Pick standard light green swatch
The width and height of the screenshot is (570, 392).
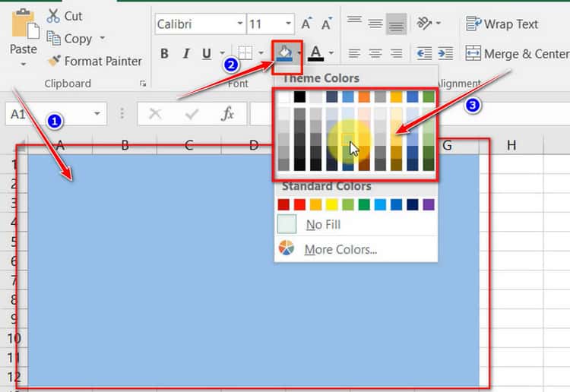[x=348, y=204]
